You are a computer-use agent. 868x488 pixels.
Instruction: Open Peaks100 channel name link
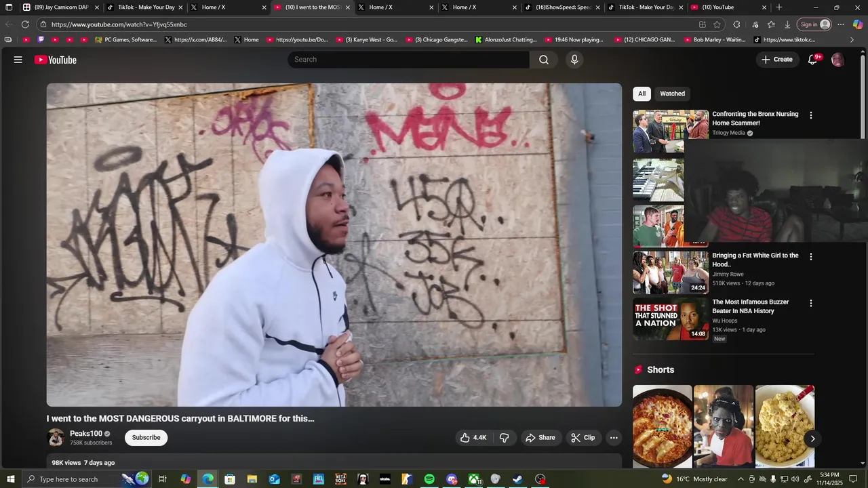(x=86, y=434)
